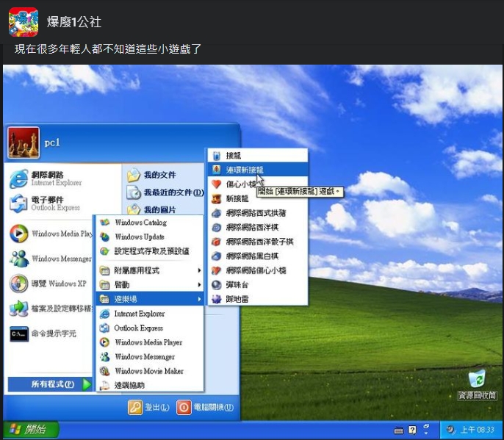Launch pinned Windows Media Player
504x440 pixels.
(50, 234)
